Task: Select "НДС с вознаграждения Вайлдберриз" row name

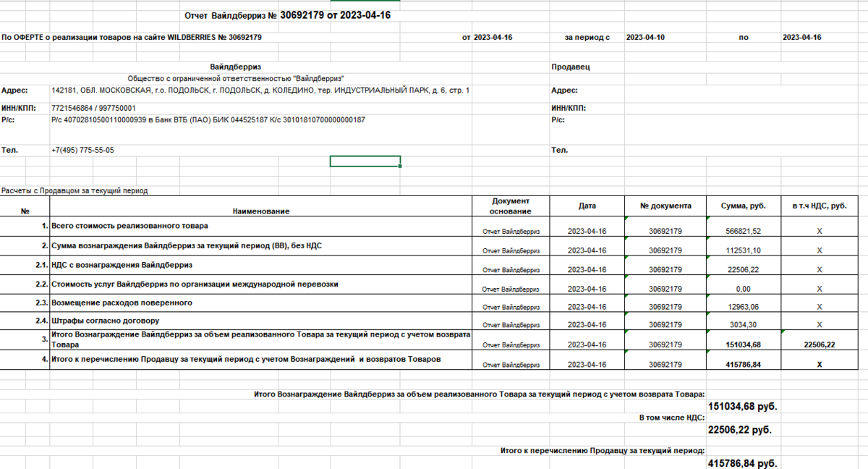Action: tap(122, 265)
